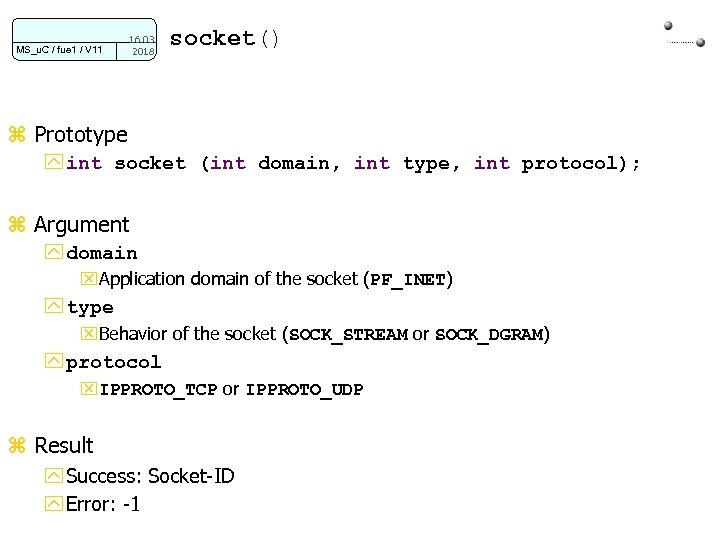Click the small bullet before 'Behavior of the socket'

pos(89,334)
